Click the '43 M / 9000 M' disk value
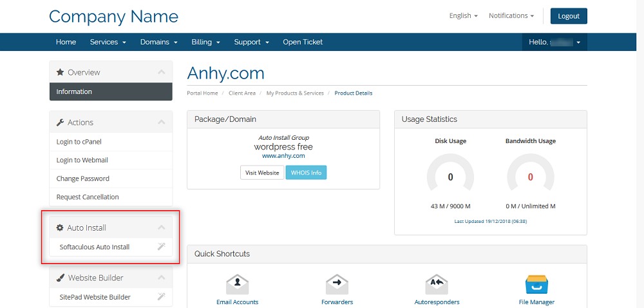 click(x=451, y=206)
